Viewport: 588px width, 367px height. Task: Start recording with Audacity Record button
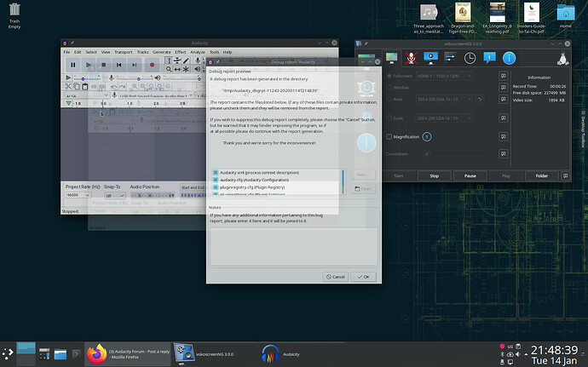tap(152, 65)
